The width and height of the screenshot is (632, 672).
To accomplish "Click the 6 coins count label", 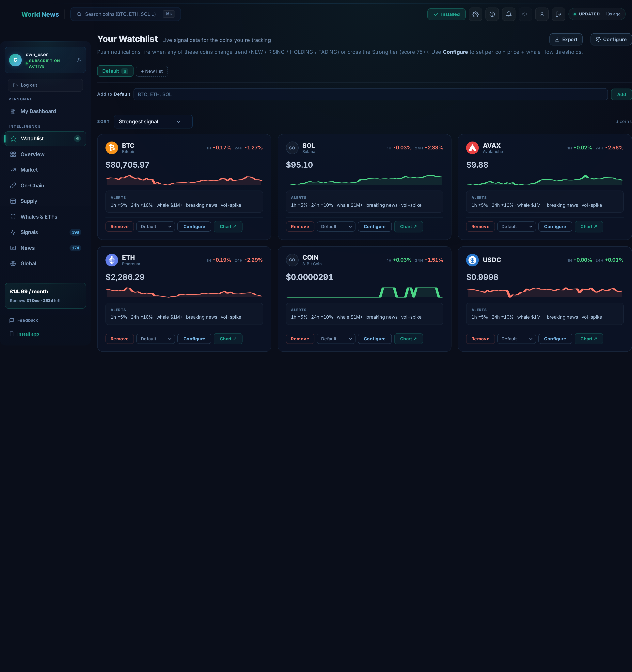I will click(623, 122).
